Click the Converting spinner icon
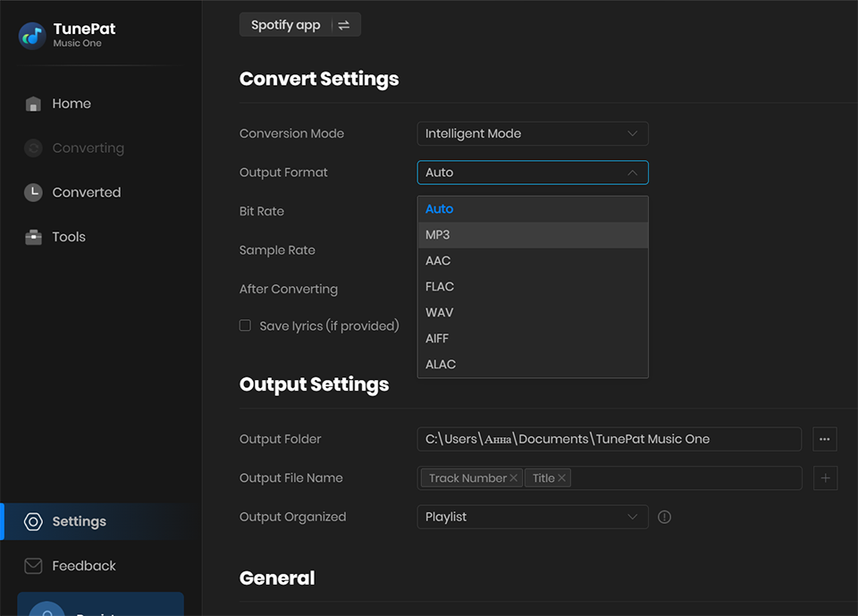 [33, 148]
